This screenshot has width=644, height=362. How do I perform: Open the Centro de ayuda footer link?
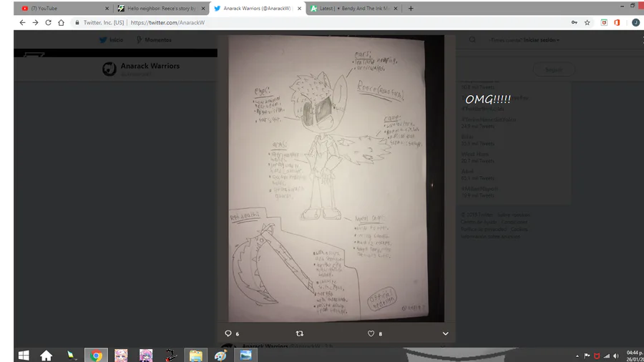click(479, 222)
